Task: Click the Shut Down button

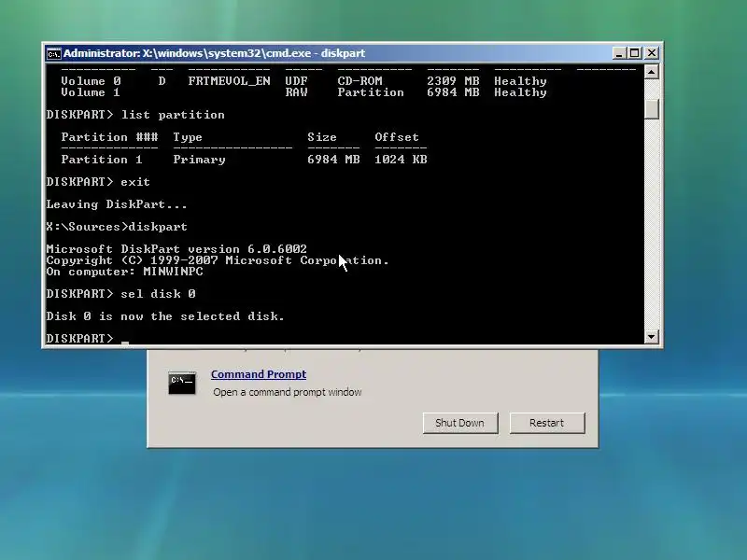Action: click(x=460, y=423)
